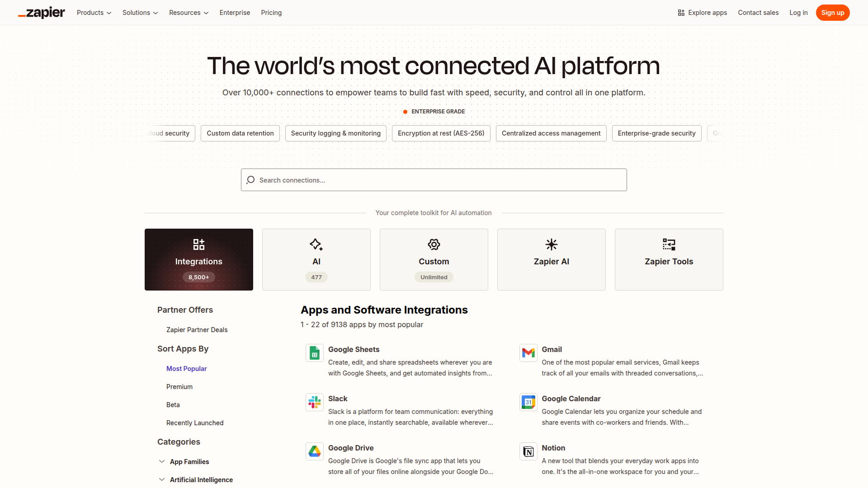The height and width of the screenshot is (488, 868).
Task: Select the Zapier AI toolkit tile
Action: 551,259
